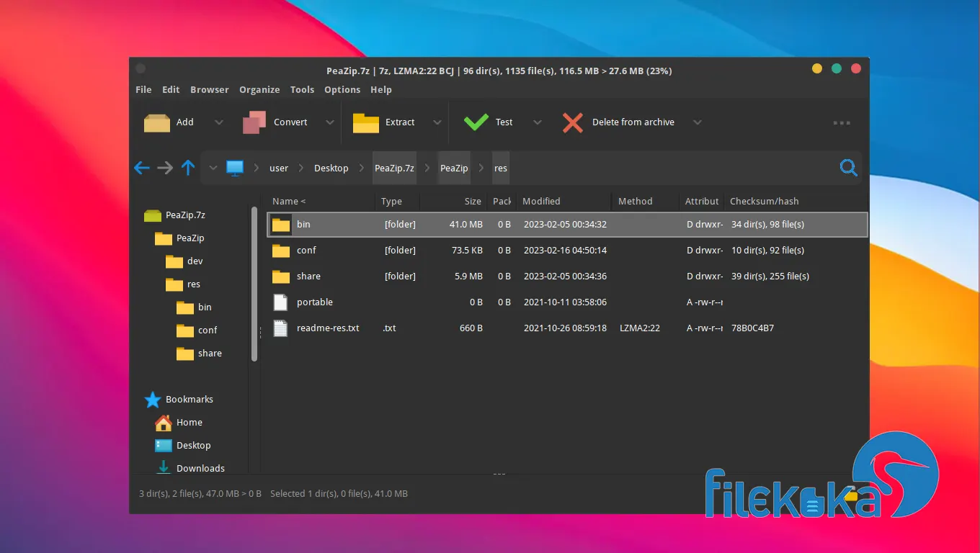The height and width of the screenshot is (553, 980).
Task: Click the status bar selection summary text
Action: [x=339, y=494]
